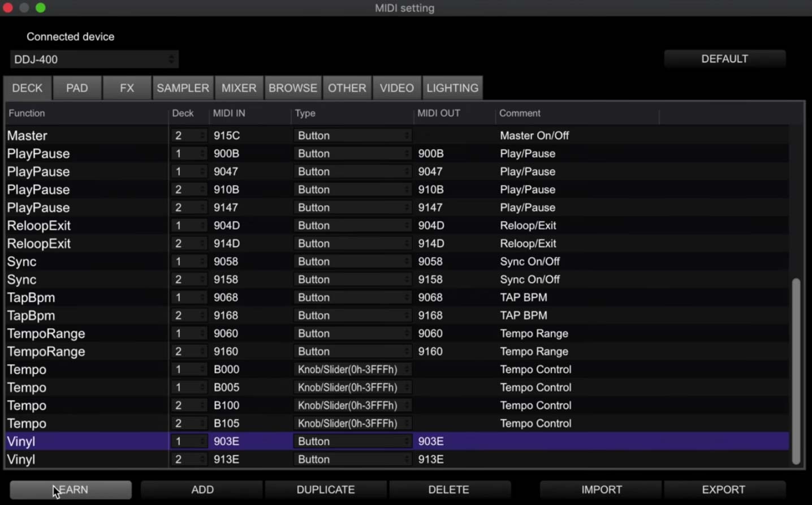Open the FX tab
This screenshot has height=505, width=812.
coord(127,88)
